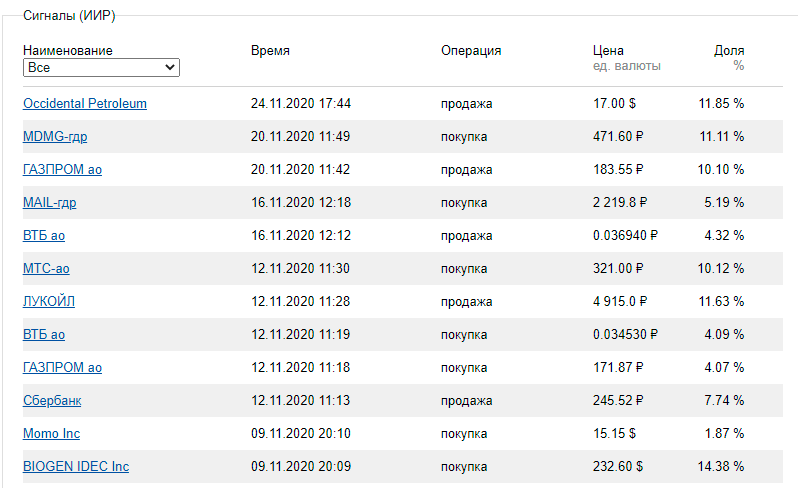Open the BIOGEN IDEC Inc link
The image size is (798, 488).
pos(76,467)
